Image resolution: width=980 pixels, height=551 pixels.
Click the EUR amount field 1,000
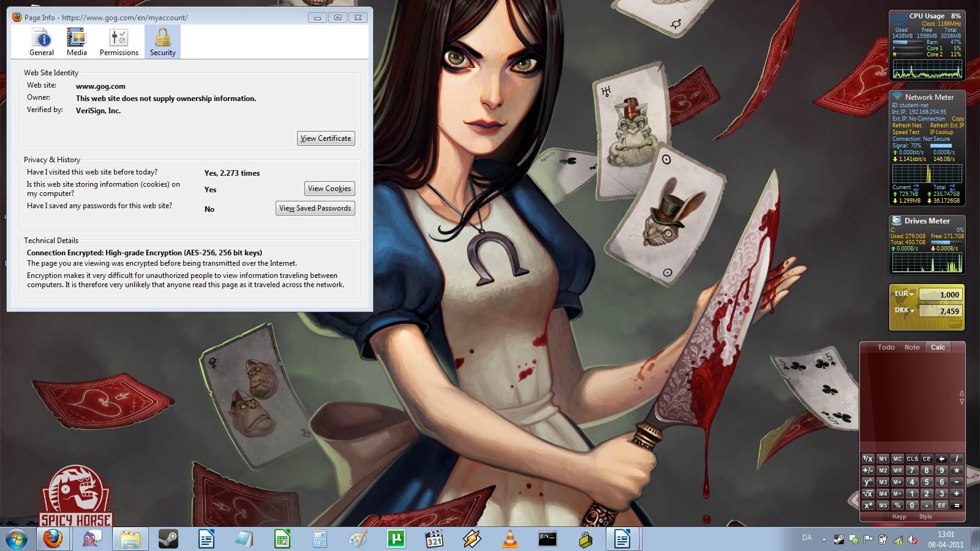[x=940, y=294]
